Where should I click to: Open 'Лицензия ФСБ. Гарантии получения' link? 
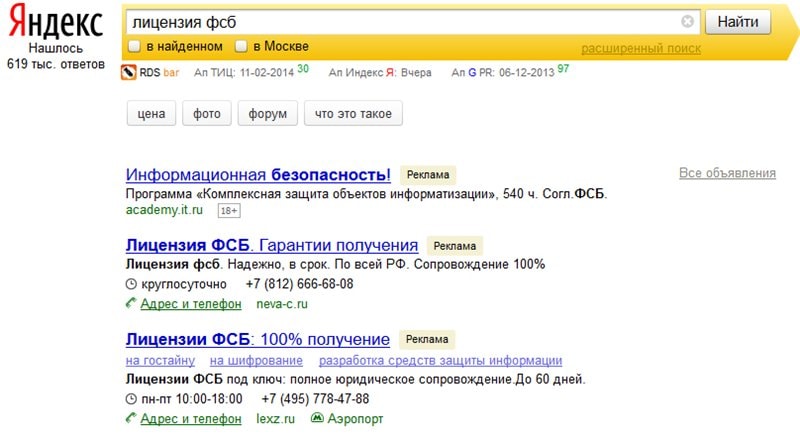tap(272, 245)
